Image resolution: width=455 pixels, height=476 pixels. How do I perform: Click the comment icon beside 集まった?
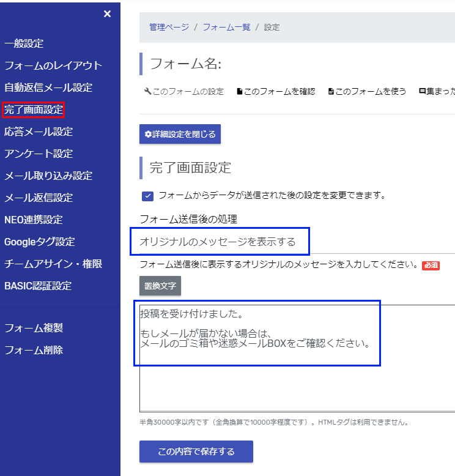pos(422,91)
